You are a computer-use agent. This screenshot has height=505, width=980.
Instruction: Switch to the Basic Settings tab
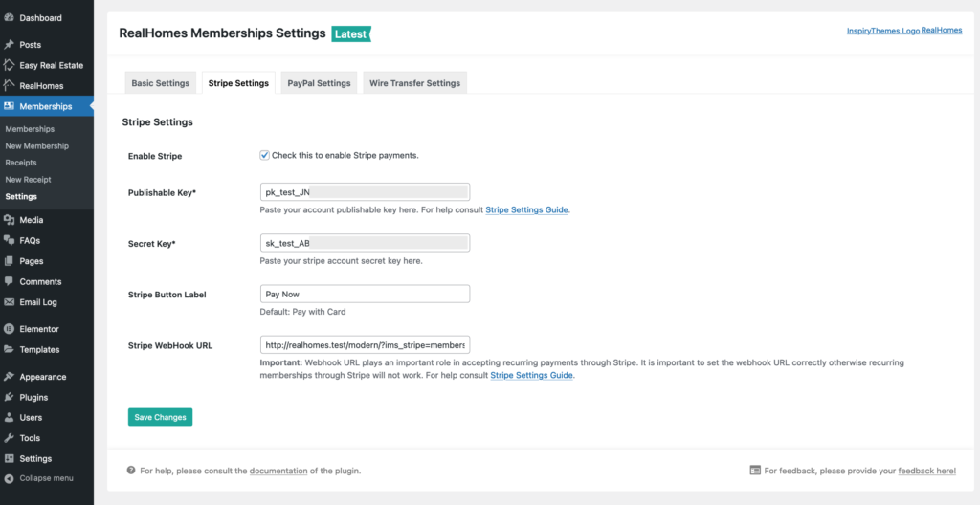[161, 83]
